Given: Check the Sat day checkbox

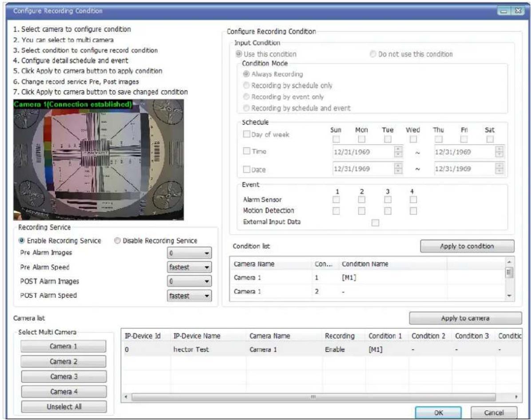Looking at the screenshot, I should 490,139.
